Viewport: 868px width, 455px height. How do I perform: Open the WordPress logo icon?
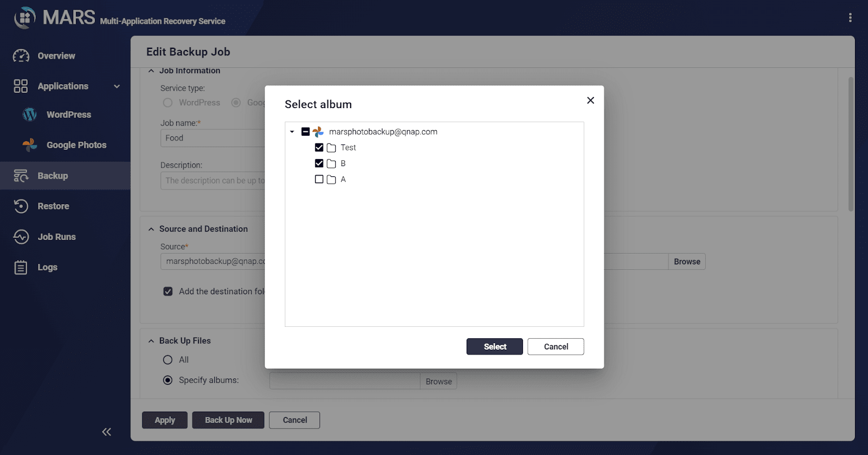(30, 115)
